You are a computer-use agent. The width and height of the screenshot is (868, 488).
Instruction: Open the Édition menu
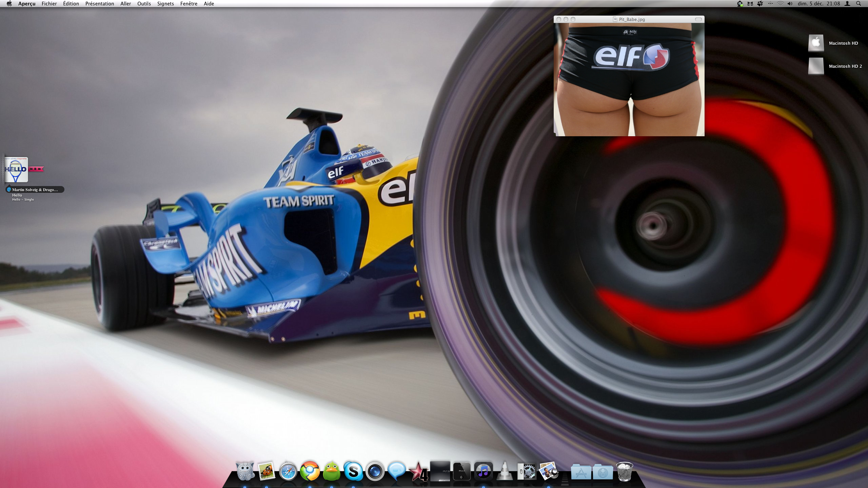tap(71, 4)
